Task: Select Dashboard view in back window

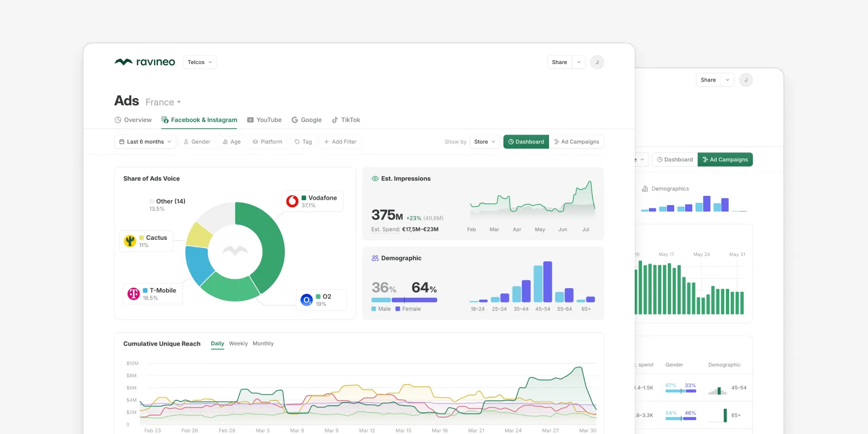Action: (x=675, y=159)
